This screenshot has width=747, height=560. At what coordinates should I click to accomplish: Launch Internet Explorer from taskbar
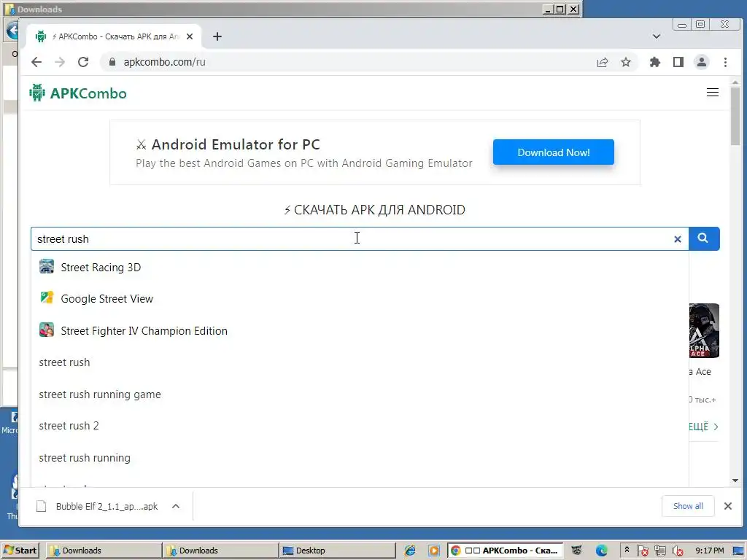pyautogui.click(x=410, y=551)
